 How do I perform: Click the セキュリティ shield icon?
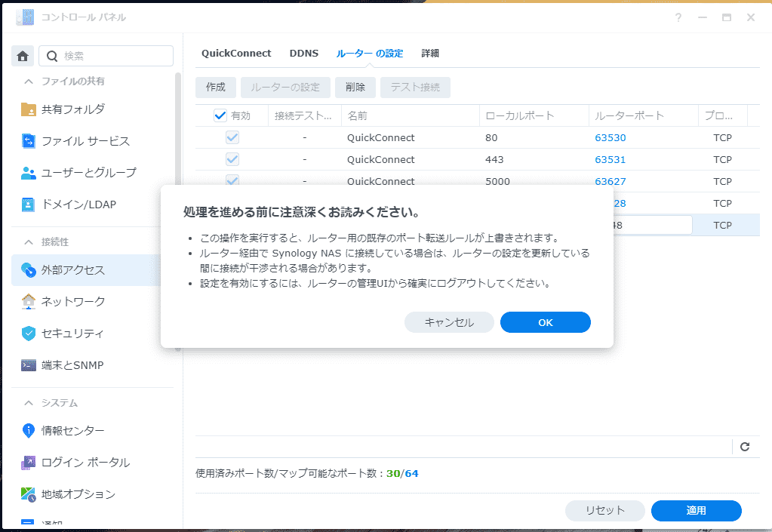pyautogui.click(x=29, y=334)
